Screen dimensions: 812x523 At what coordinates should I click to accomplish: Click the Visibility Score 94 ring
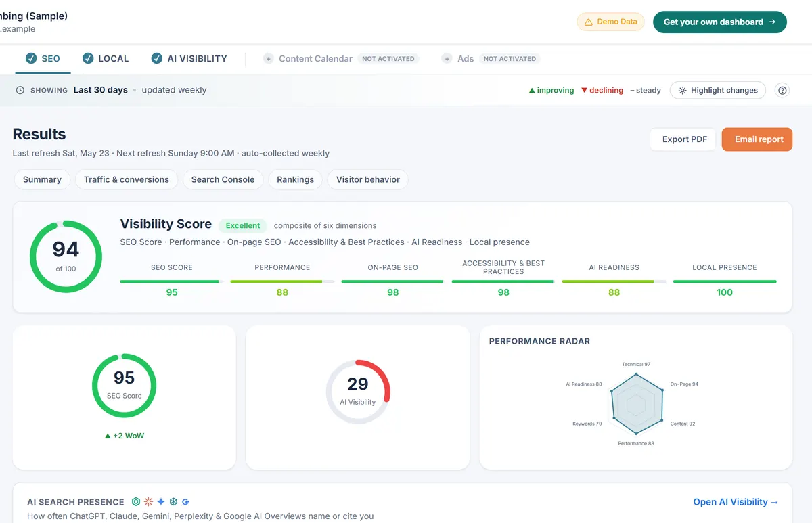coord(66,256)
